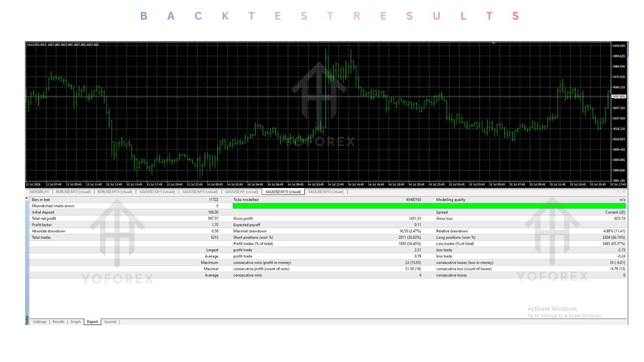
Task: Click the Total trades value 5315
Action: (x=214, y=237)
